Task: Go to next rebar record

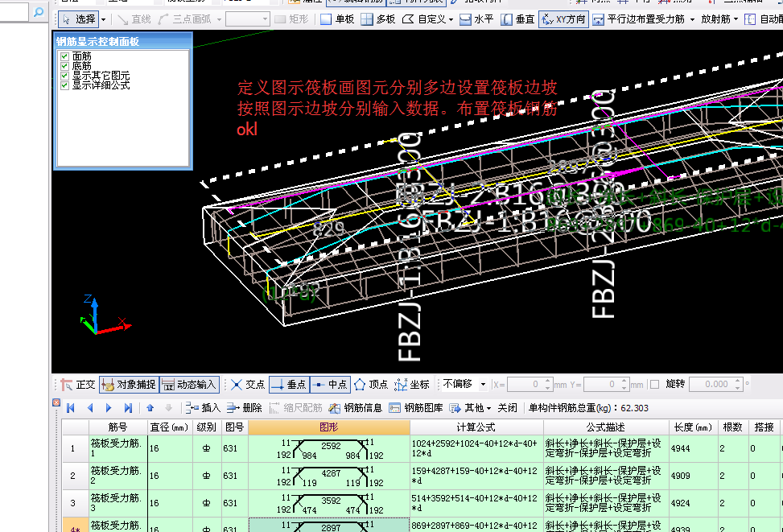Action: click(x=109, y=408)
